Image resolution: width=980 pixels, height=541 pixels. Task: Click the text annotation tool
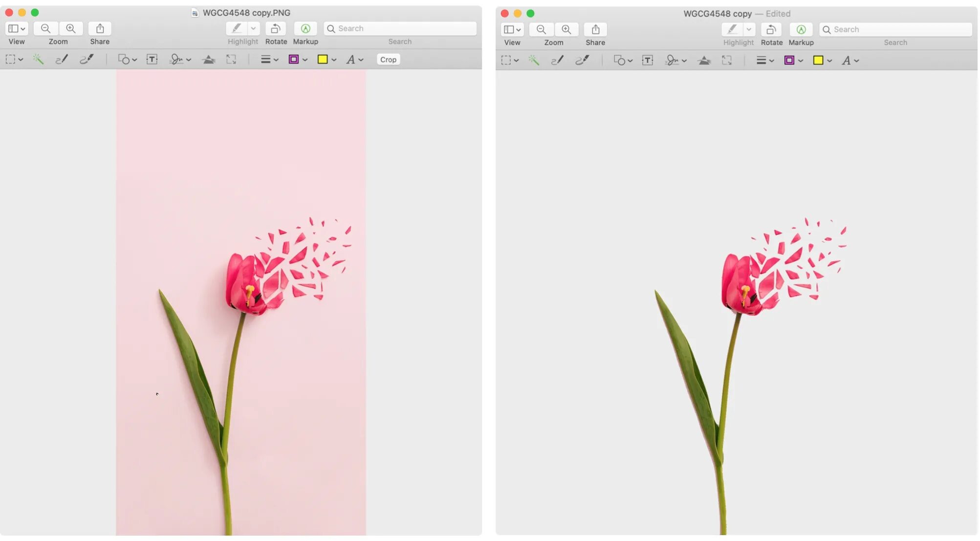pos(151,60)
